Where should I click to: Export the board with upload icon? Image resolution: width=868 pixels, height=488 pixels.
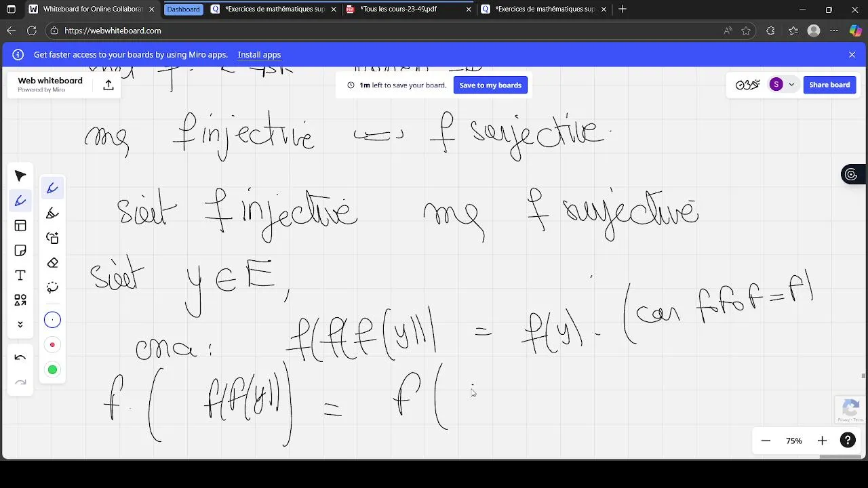108,85
